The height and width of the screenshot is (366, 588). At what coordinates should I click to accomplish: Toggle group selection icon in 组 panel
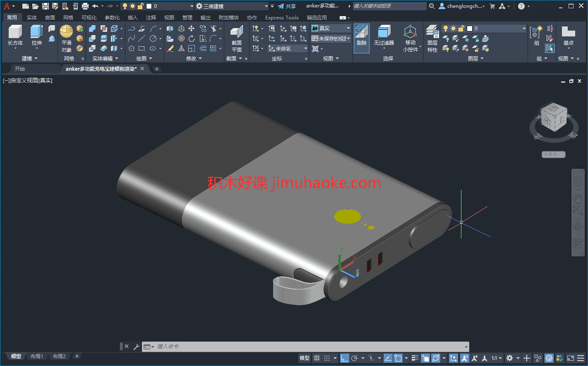550,48
